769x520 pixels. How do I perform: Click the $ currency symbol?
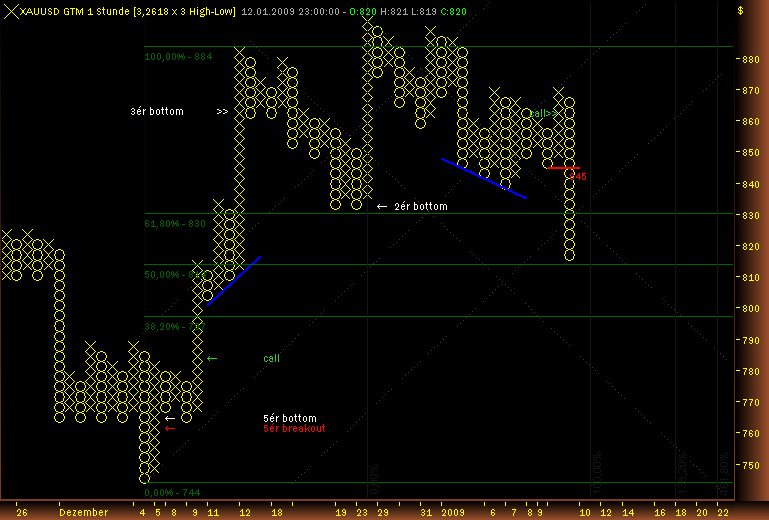pyautogui.click(x=741, y=10)
